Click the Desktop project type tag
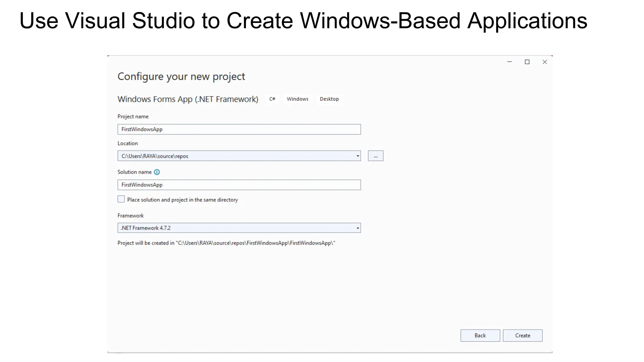644x362 pixels. click(329, 99)
